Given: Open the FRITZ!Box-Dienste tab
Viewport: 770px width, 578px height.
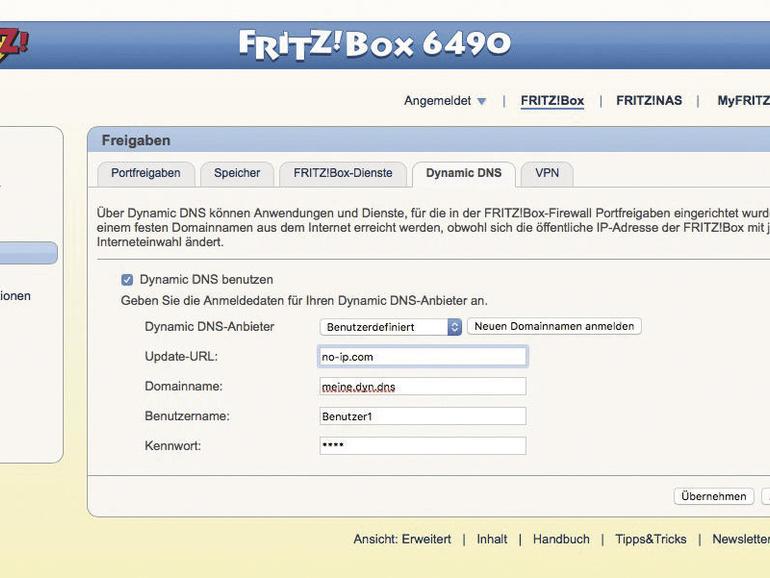Looking at the screenshot, I should (343, 173).
